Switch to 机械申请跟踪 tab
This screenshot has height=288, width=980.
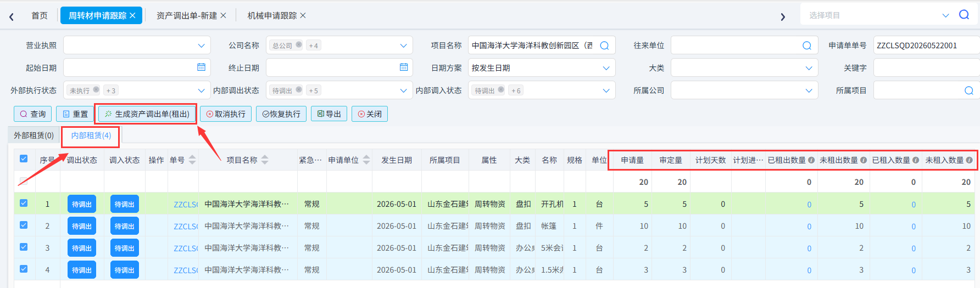272,15
